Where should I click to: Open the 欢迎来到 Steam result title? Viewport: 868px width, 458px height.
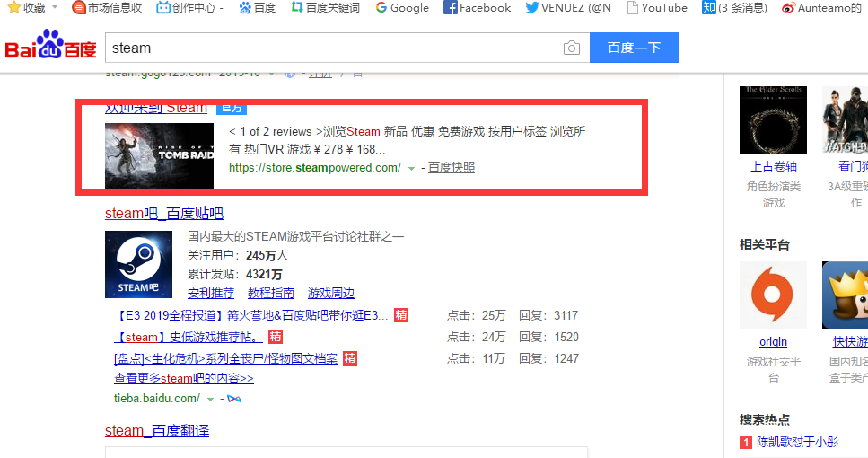pos(156,108)
